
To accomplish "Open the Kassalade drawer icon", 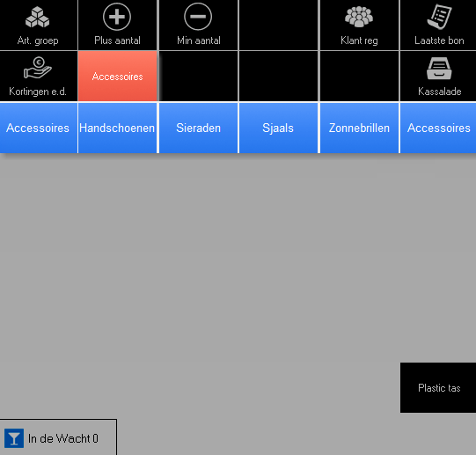I will click(439, 69).
